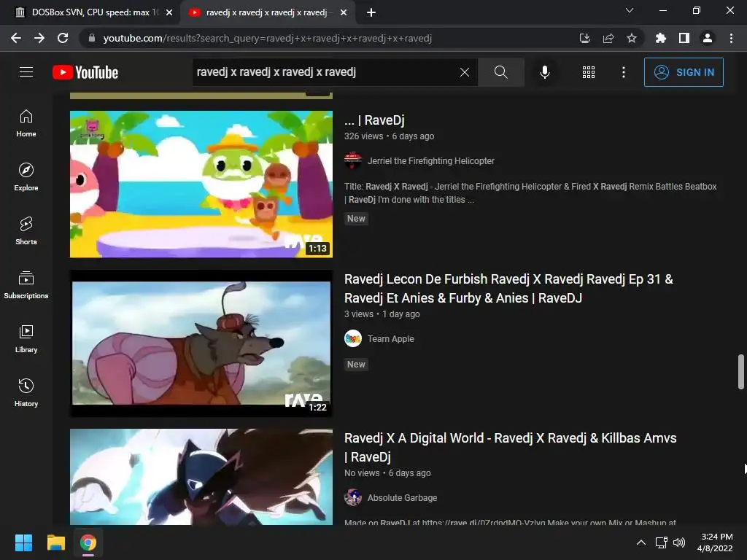Open the volume tray icon
This screenshot has height=560, width=747.
[679, 542]
